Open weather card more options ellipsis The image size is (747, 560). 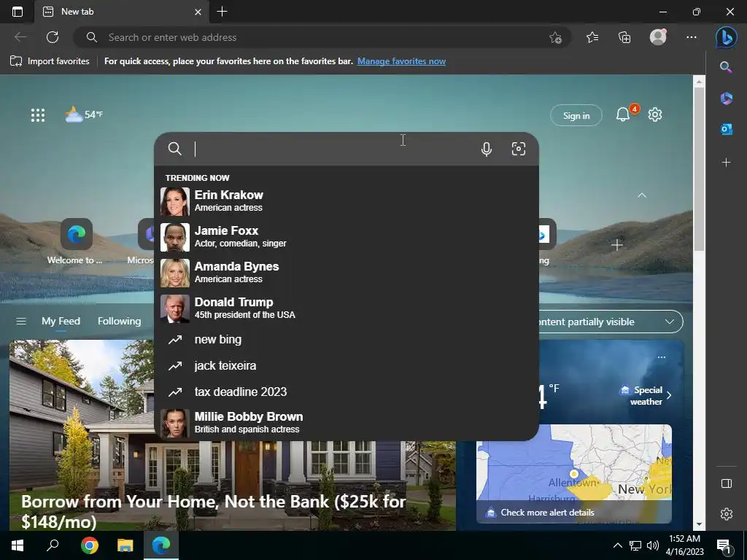(x=661, y=357)
